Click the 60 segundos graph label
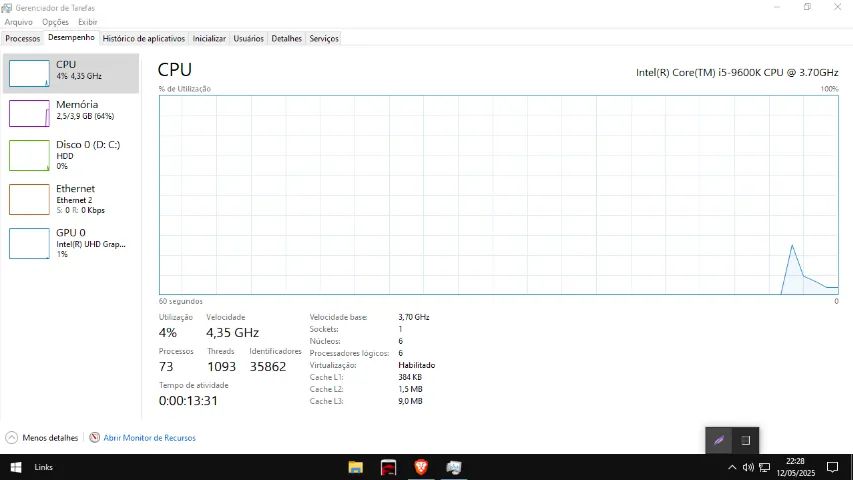 181,301
